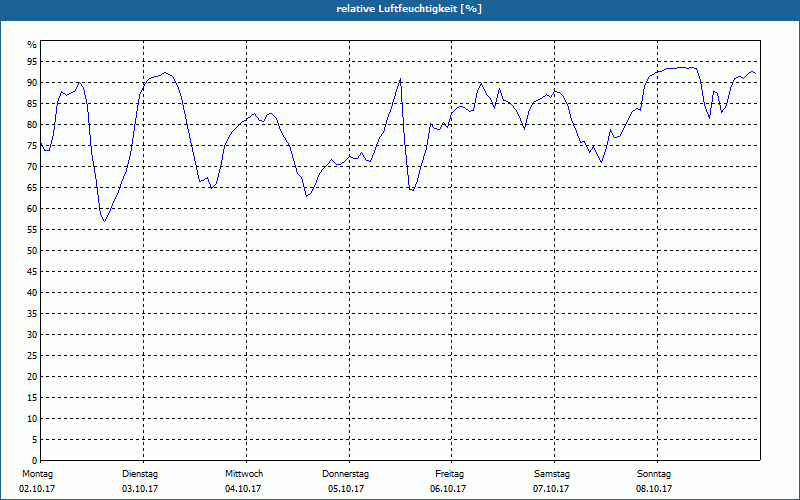Click the y-axis label '60'
The width and height of the screenshot is (800, 500).
[32, 209]
